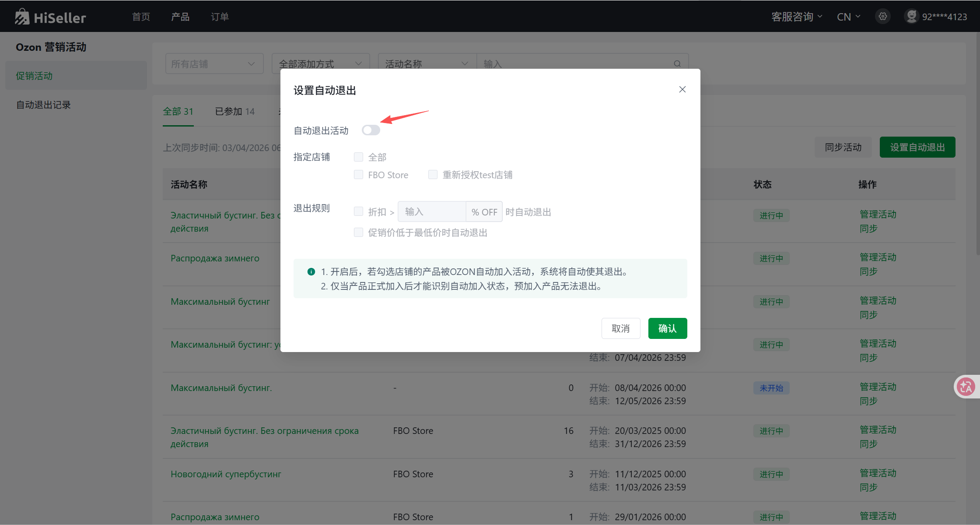Toggle the 自动退出活动 switch
Screen dimensions: 980x525
371,130
